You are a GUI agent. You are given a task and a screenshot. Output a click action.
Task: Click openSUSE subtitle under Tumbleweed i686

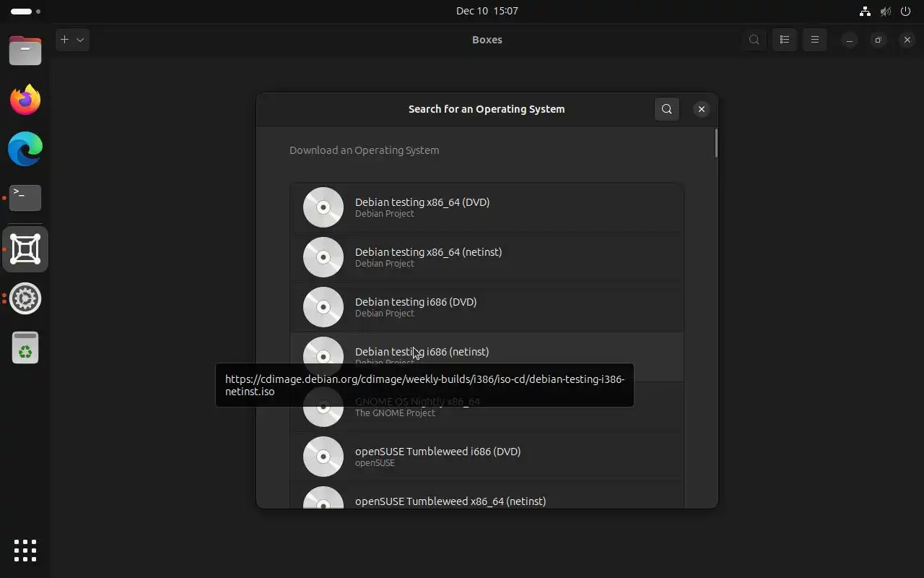pos(375,463)
